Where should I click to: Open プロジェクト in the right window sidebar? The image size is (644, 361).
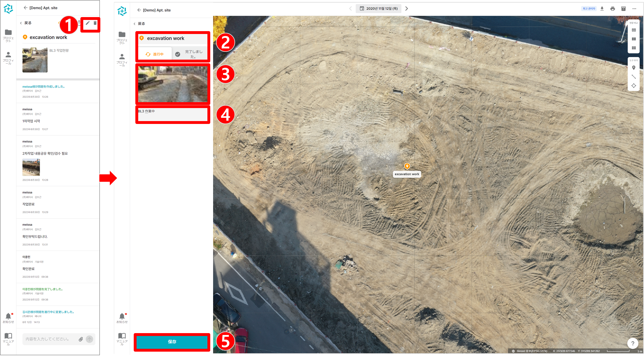122,38
